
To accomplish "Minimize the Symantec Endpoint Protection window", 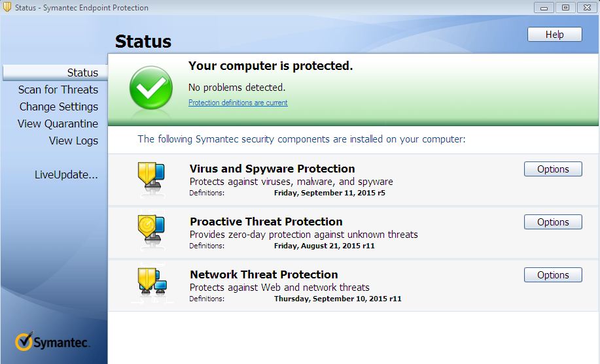I will 544,8.
